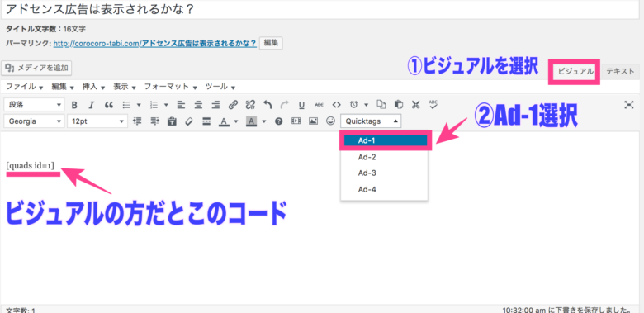644x313 pixels.
Task: Switch to the テキスト editor tab
Action: click(620, 72)
